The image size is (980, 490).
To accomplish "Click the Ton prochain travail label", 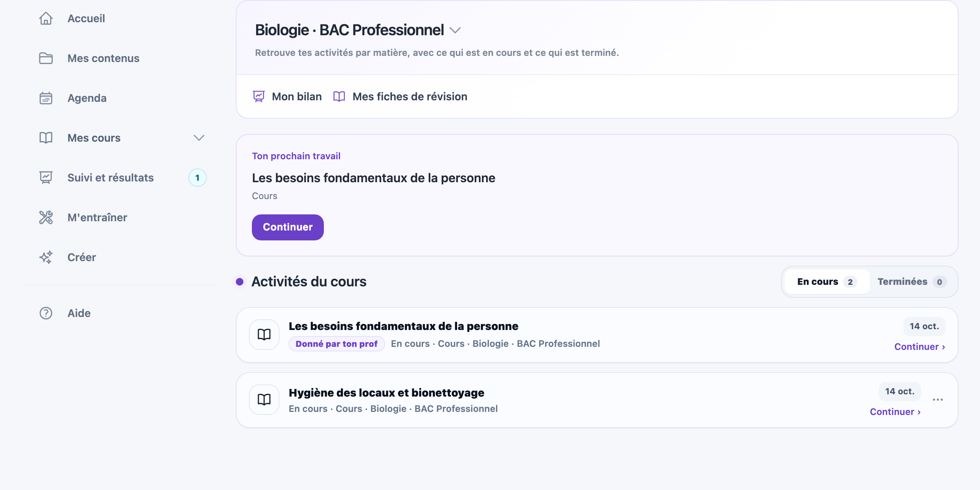I will click(296, 156).
